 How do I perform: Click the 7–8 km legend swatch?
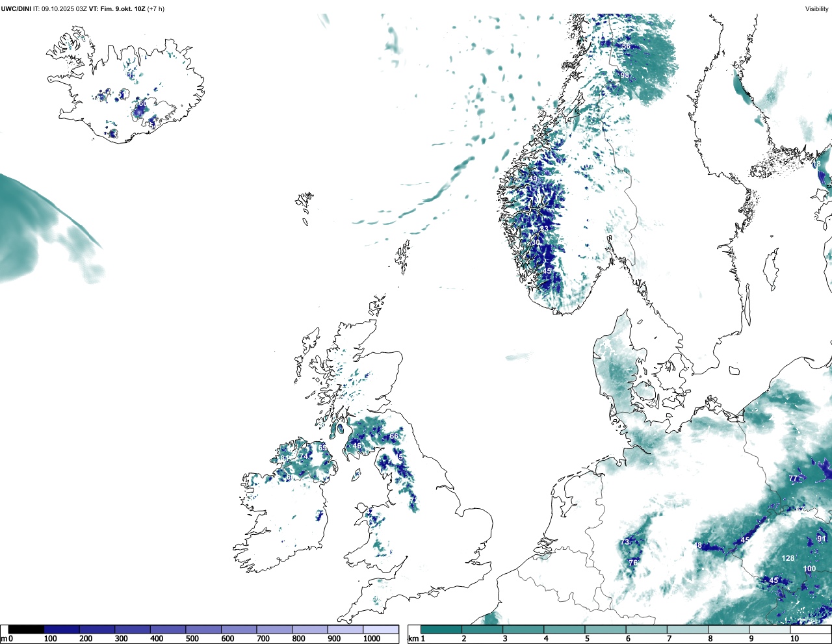coord(688,629)
